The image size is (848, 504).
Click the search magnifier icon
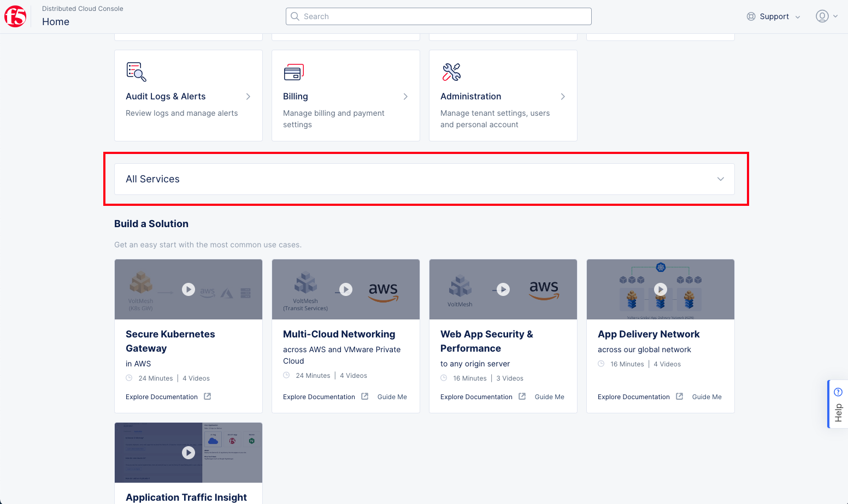[x=295, y=16]
